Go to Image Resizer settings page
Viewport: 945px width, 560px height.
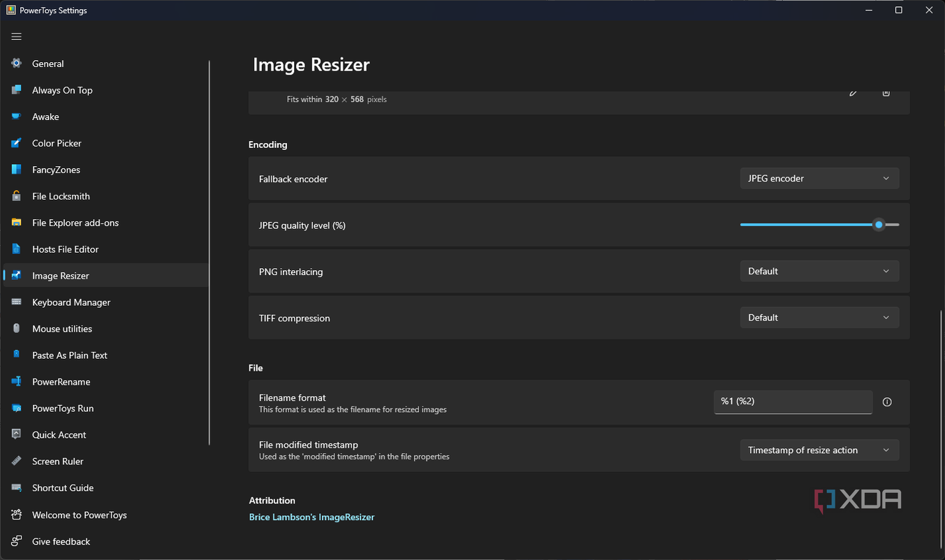coord(106,276)
